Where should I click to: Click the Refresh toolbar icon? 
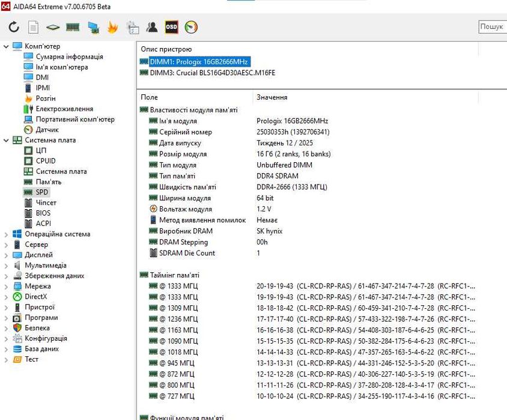[x=14, y=27]
